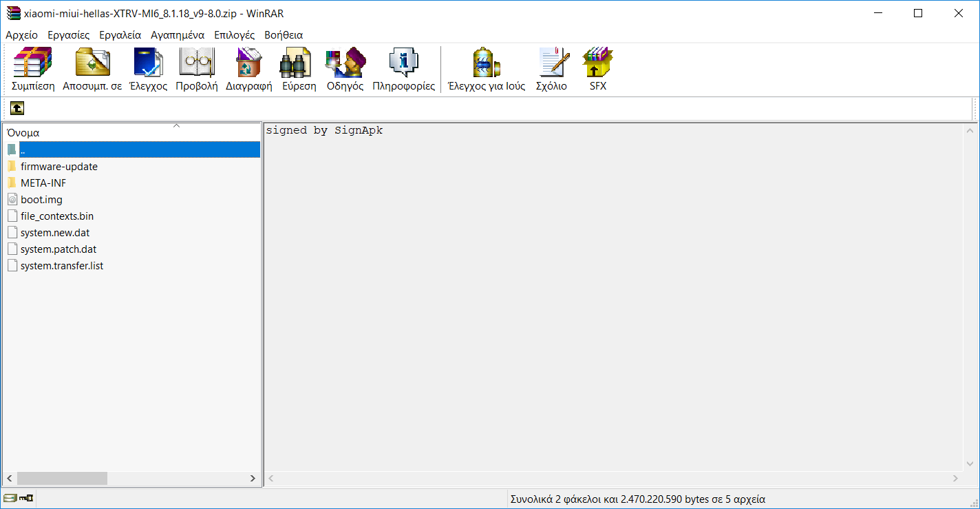This screenshot has width=980, height=509.
Task: Open the Εργασίες menu
Action: (x=69, y=35)
